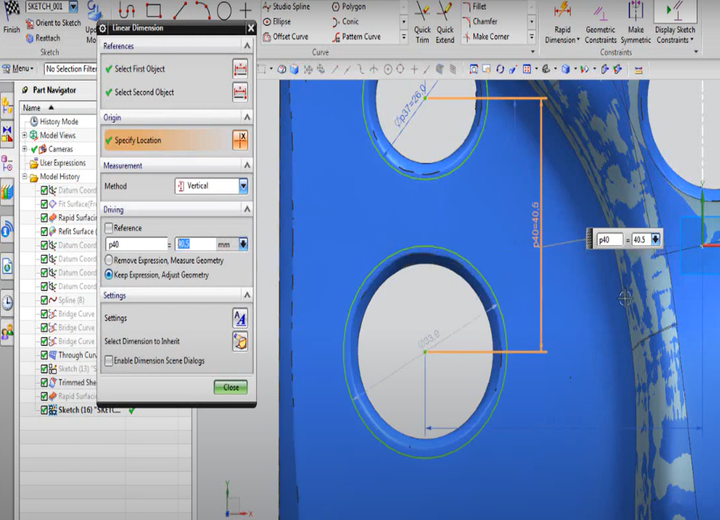The image size is (720, 520).
Task: Choose the Offset Curve tool
Action: (285, 36)
